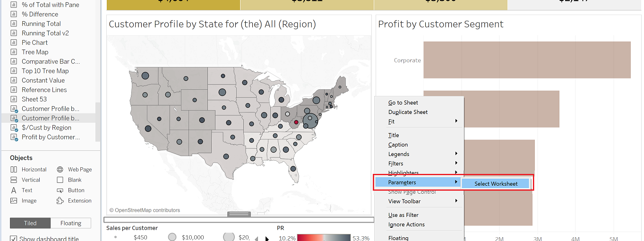This screenshot has width=644, height=241.
Task: Click the Constant Value sheet icon
Action: (14, 80)
